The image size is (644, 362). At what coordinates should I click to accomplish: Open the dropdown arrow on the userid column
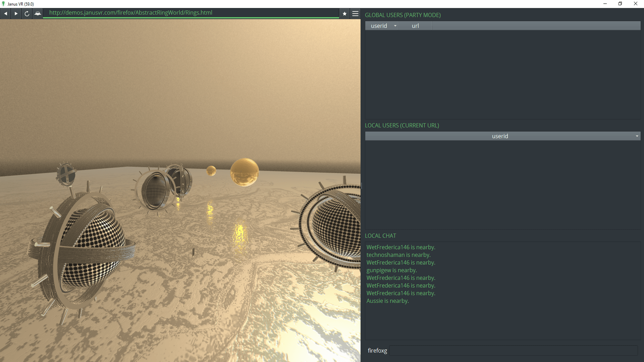coord(395,25)
